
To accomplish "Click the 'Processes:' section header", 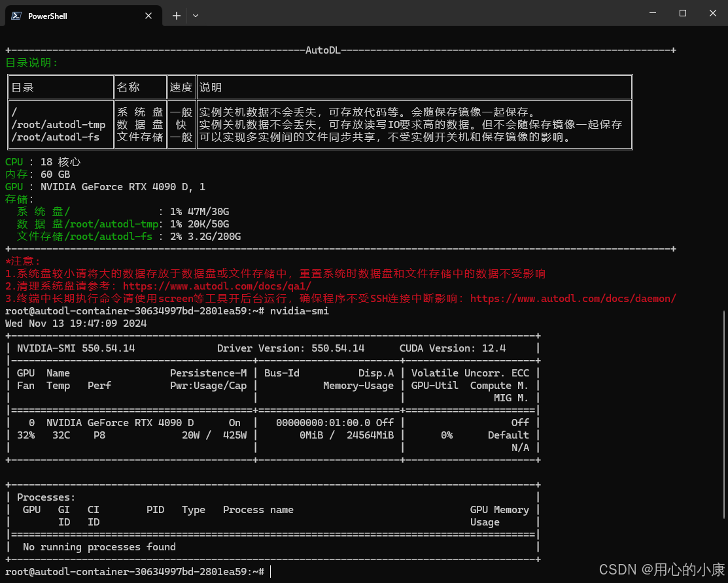I will click(46, 497).
